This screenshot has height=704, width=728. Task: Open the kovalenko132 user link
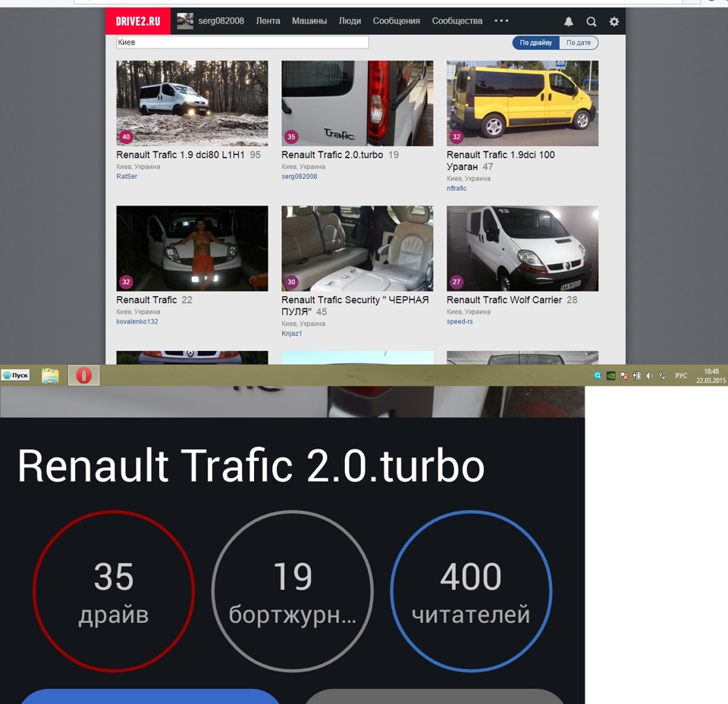(x=137, y=321)
